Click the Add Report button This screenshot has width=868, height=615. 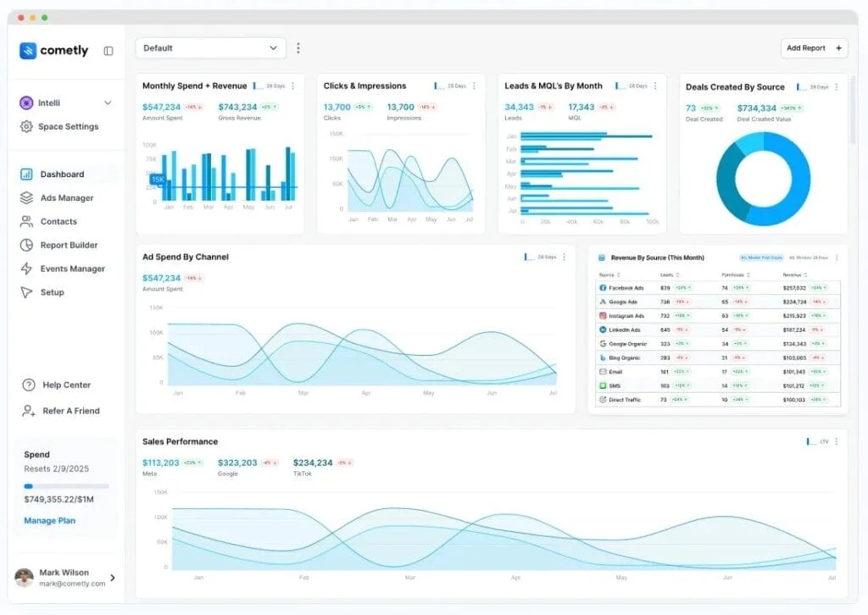tap(814, 48)
